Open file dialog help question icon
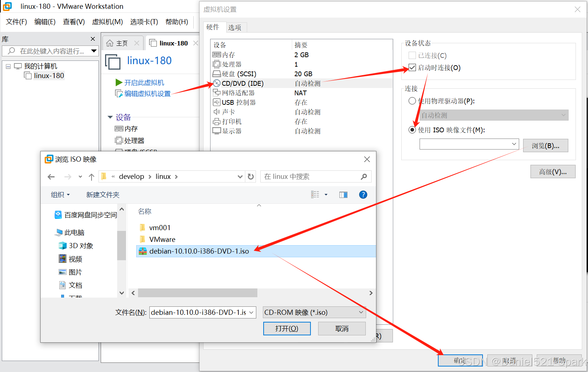This screenshot has height=372, width=588. click(363, 195)
